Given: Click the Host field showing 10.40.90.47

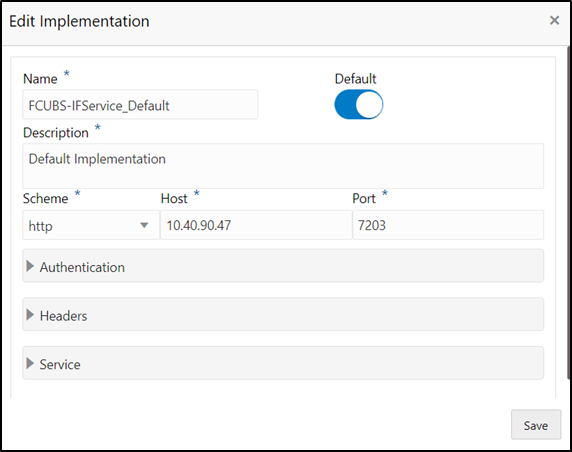Looking at the screenshot, I should (256, 225).
